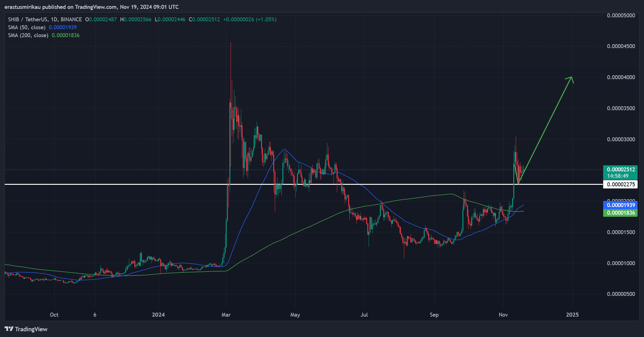Click the Nov label on time axis
644x337 pixels.
(503, 315)
